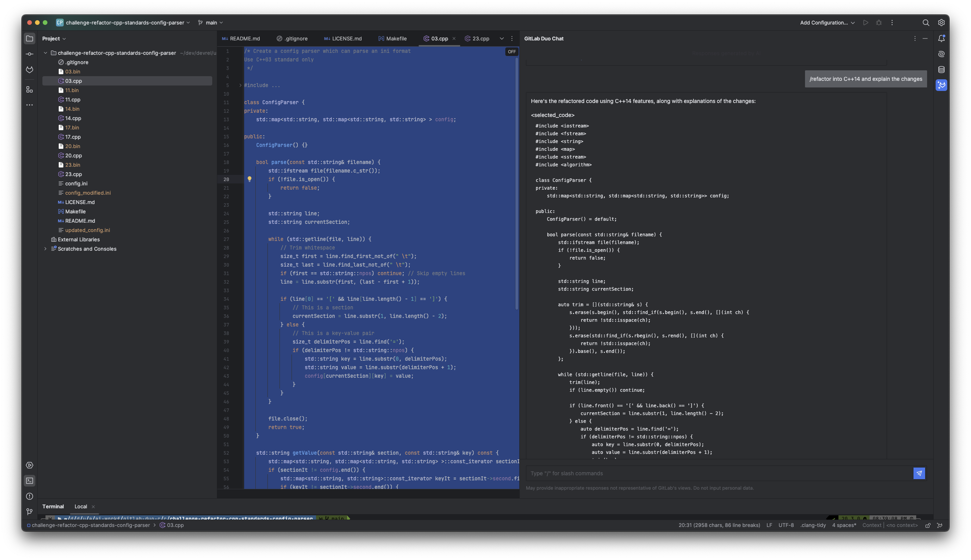This screenshot has height=560, width=971.
Task: Switch to the LICENSE.md editor tab
Action: (x=343, y=38)
